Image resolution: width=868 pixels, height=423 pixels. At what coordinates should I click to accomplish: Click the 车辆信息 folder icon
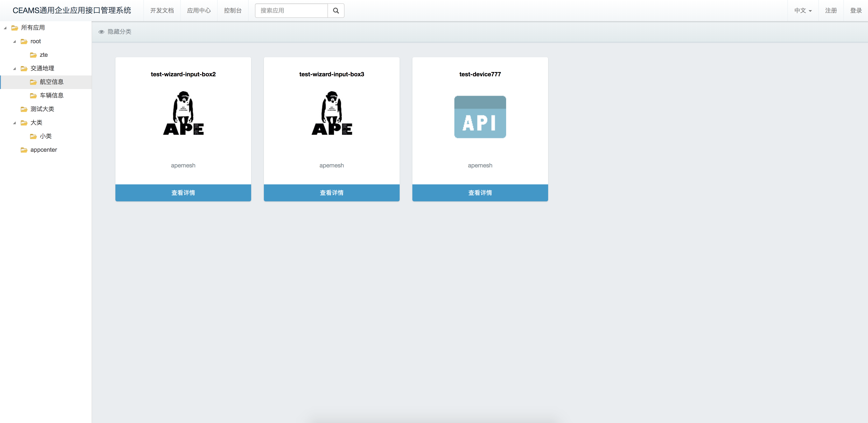(33, 96)
